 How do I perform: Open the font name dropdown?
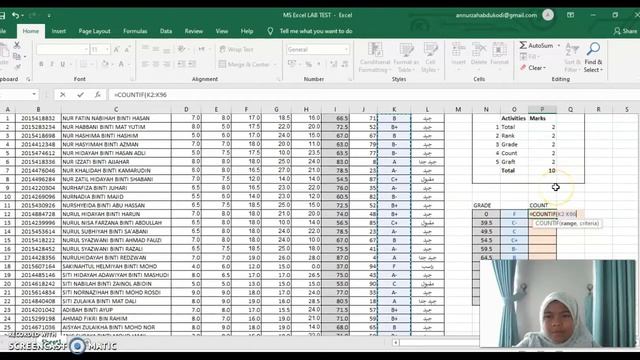86,49
